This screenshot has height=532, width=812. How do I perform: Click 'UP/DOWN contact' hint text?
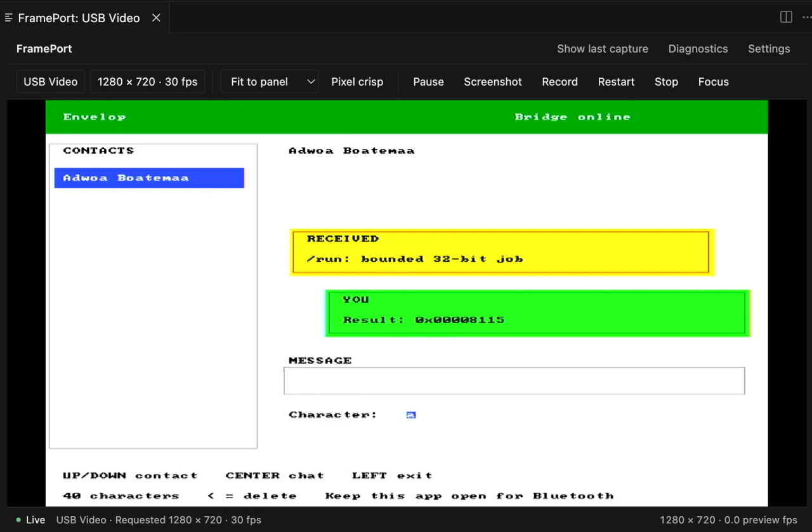click(x=130, y=475)
